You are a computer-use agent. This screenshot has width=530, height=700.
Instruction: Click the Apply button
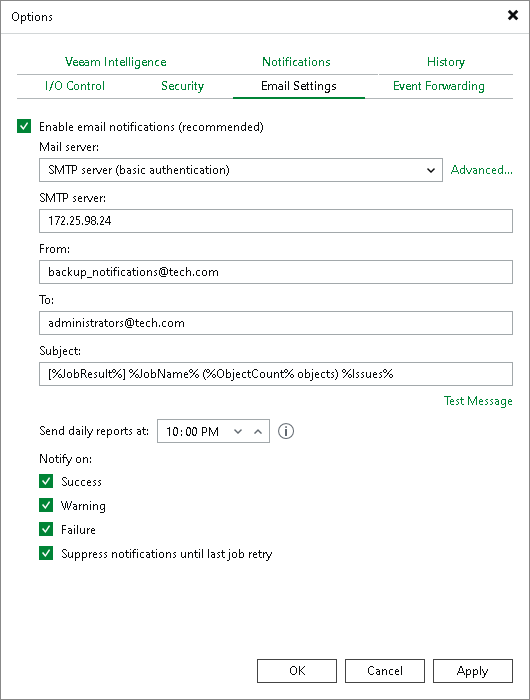click(x=473, y=671)
